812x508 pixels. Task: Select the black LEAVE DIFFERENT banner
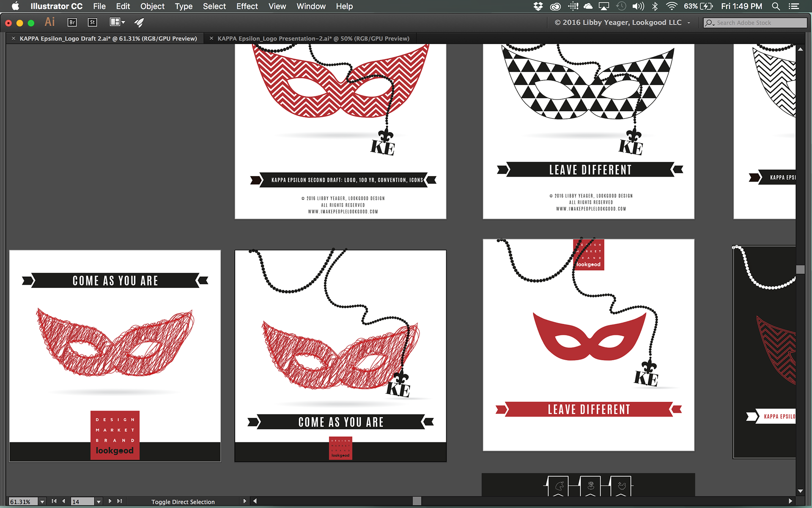tap(590, 170)
